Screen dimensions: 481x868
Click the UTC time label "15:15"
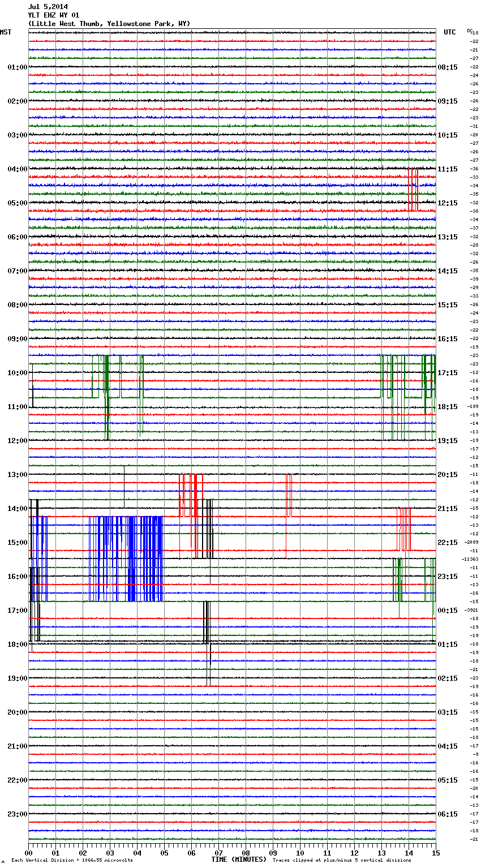(x=448, y=305)
